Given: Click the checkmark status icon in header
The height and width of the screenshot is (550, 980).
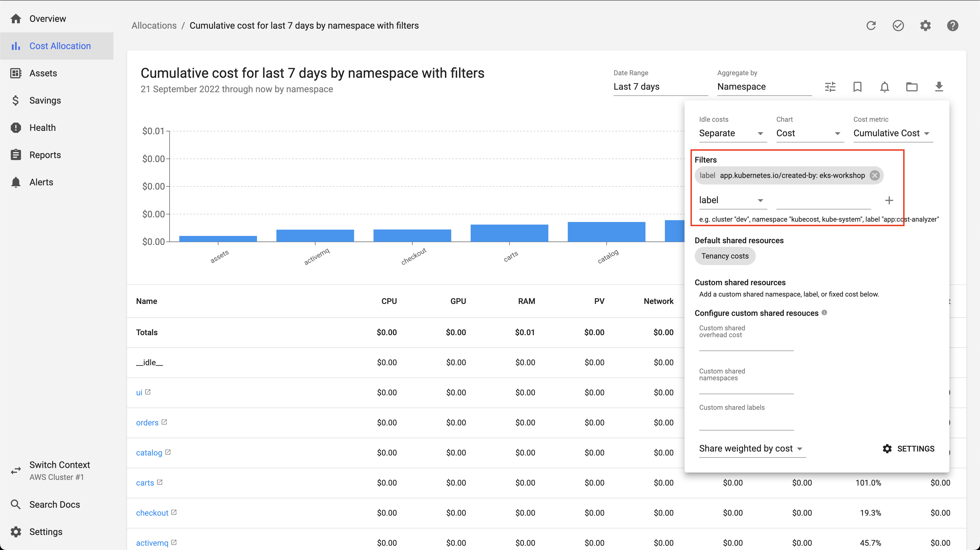Looking at the screenshot, I should [898, 26].
